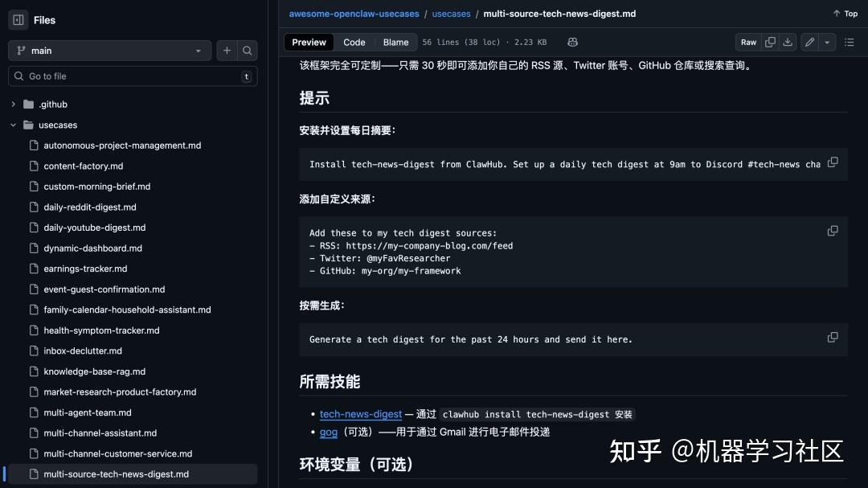Open the tech-news-digest skill link
This screenshot has height=488, width=868.
point(361,414)
